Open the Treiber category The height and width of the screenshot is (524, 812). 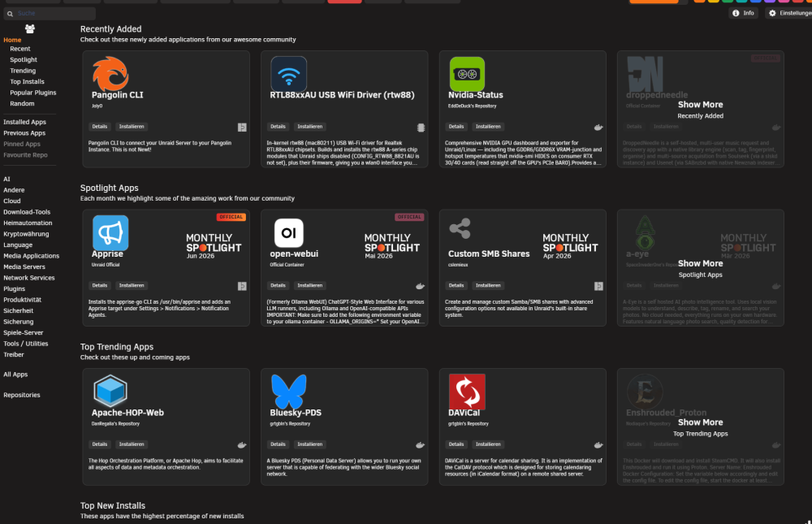pyautogui.click(x=14, y=354)
